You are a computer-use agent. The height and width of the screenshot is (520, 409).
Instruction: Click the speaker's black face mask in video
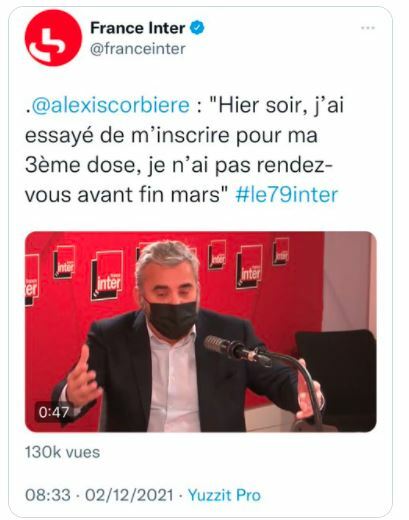[172, 319]
